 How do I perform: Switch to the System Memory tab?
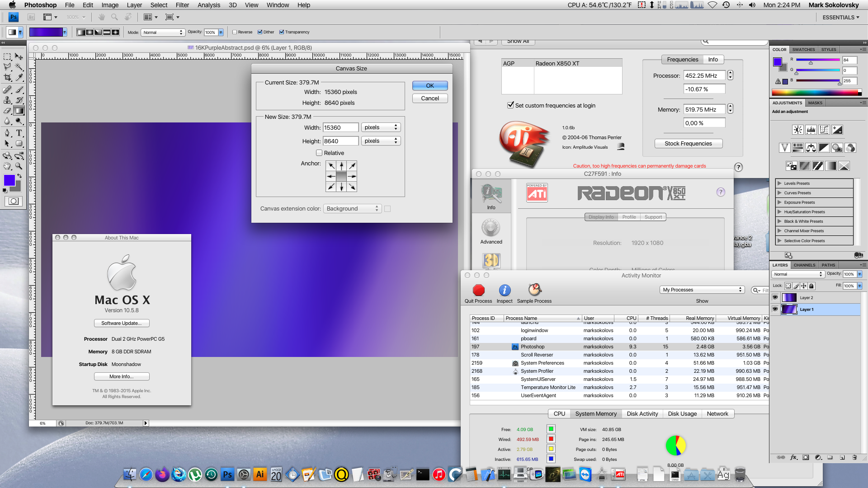point(595,413)
